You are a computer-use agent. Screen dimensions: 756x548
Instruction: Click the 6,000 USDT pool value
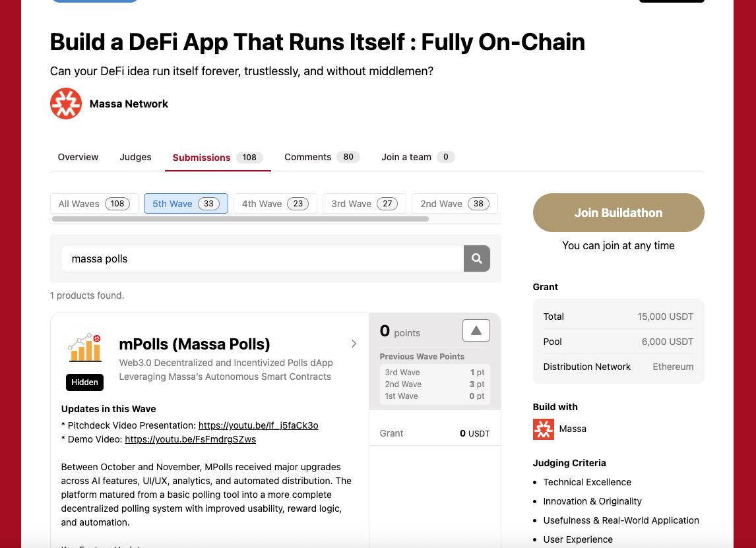pyautogui.click(x=668, y=342)
